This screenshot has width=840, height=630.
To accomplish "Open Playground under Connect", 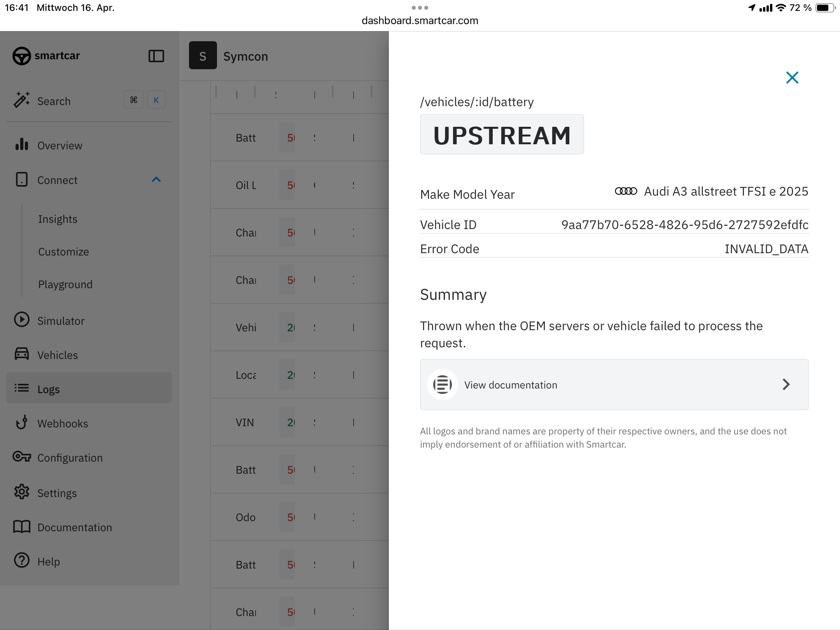I will pos(65,284).
